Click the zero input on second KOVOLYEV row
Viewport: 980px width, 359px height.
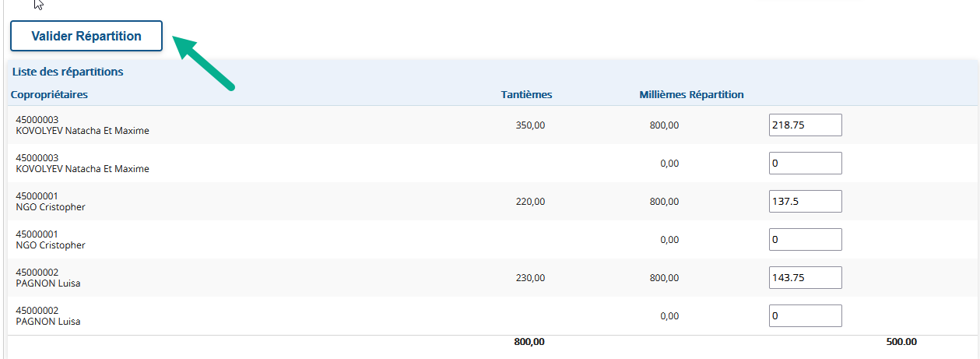[806, 163]
